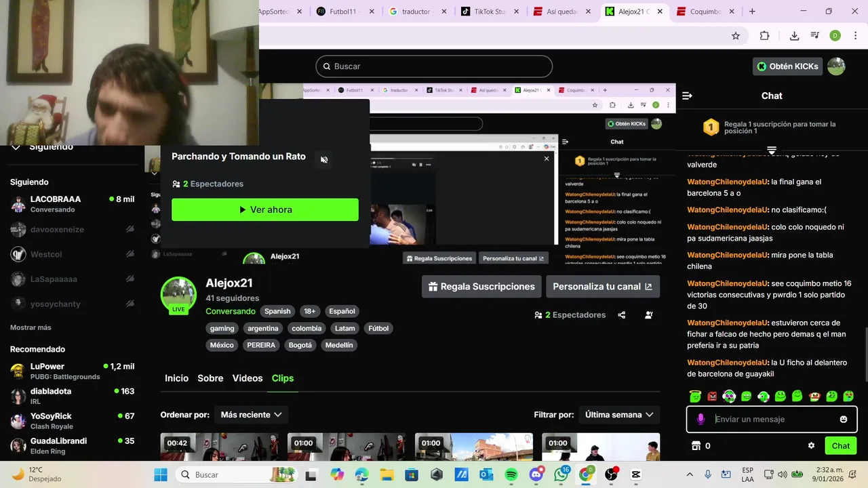This screenshot has width=868, height=488.
Task: Open the KICKs shop icon below chat
Action: coord(695,445)
